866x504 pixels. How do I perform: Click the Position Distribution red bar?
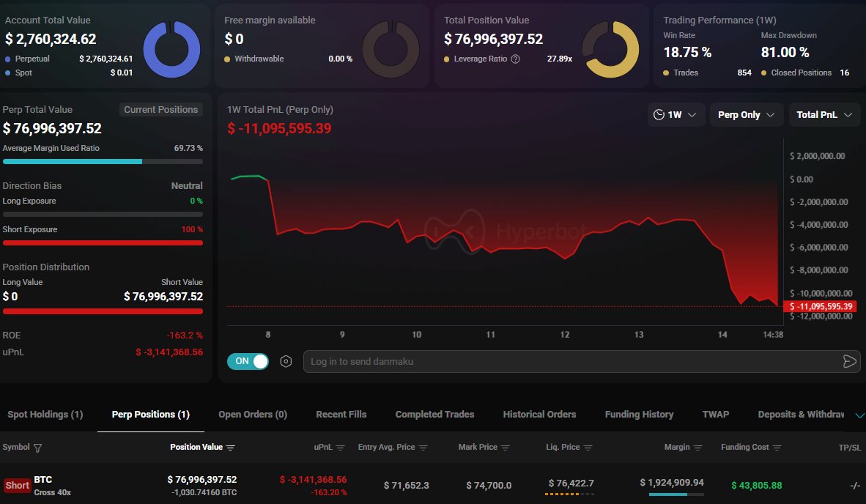click(x=103, y=311)
